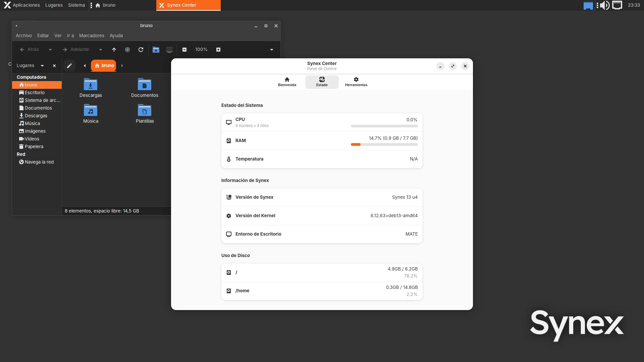Viewport: 644px width, 362px height.
Task: Click the RAM usage progress bar
Action: 384,144
